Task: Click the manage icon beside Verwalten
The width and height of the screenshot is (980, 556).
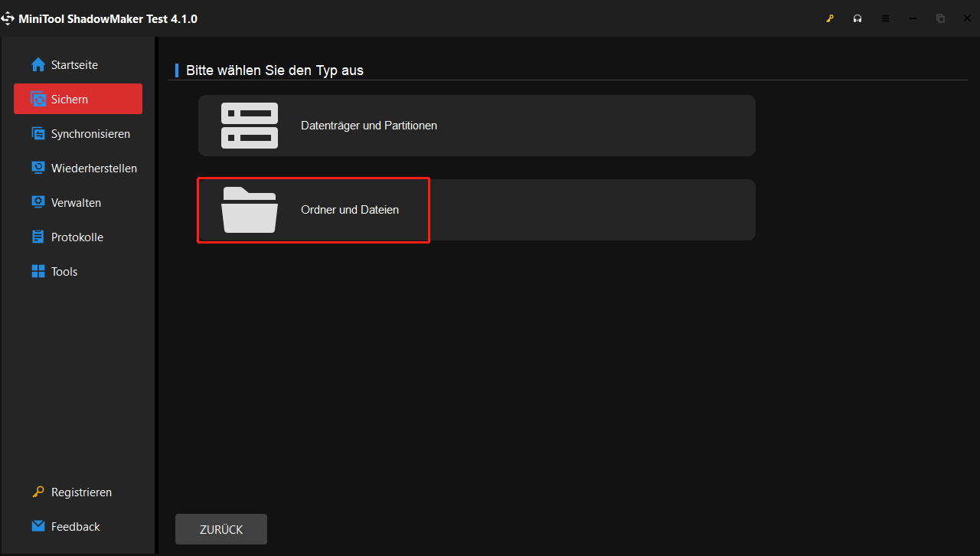Action: [38, 202]
